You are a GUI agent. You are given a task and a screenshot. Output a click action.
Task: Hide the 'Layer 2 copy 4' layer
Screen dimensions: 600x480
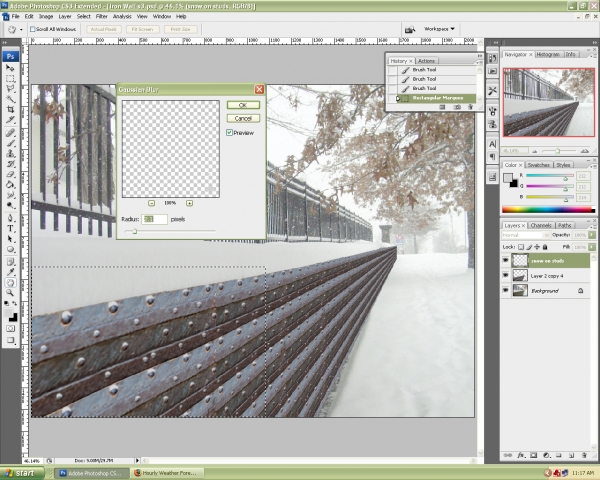tap(505, 275)
